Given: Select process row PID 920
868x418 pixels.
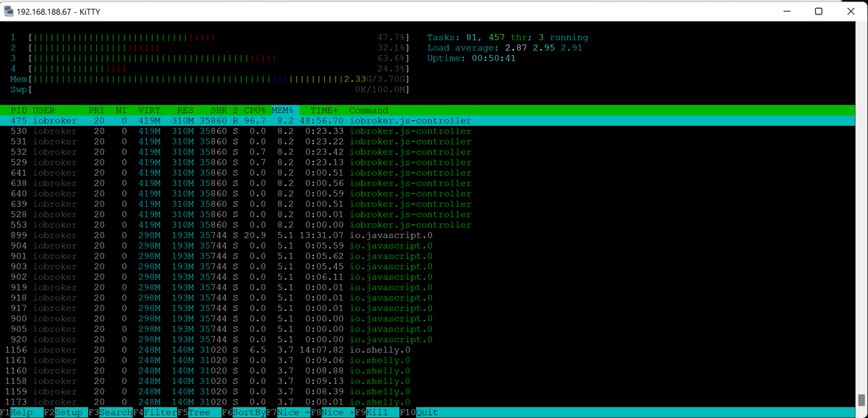Looking at the screenshot, I should pos(427,339).
